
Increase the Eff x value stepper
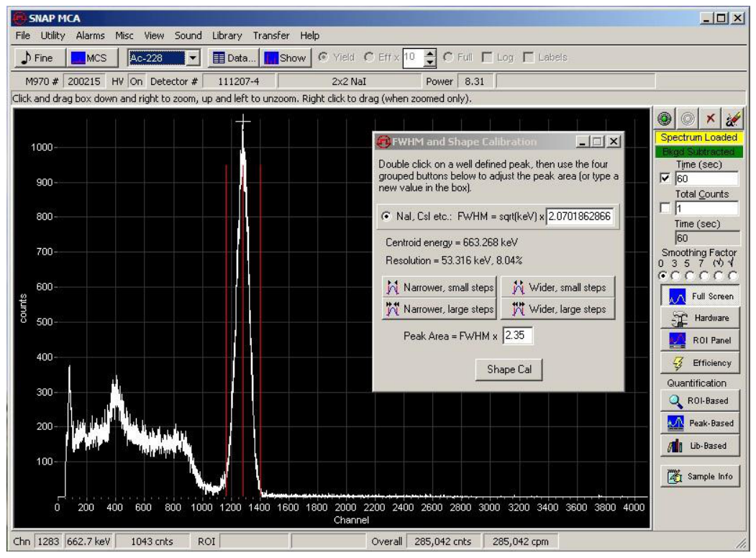point(430,53)
